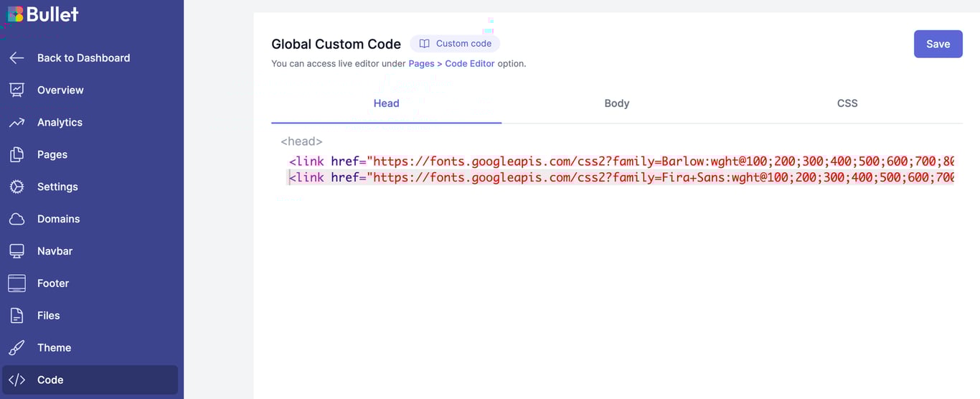The width and height of the screenshot is (980, 399).
Task: Switch to the Body tab
Action: (617, 103)
